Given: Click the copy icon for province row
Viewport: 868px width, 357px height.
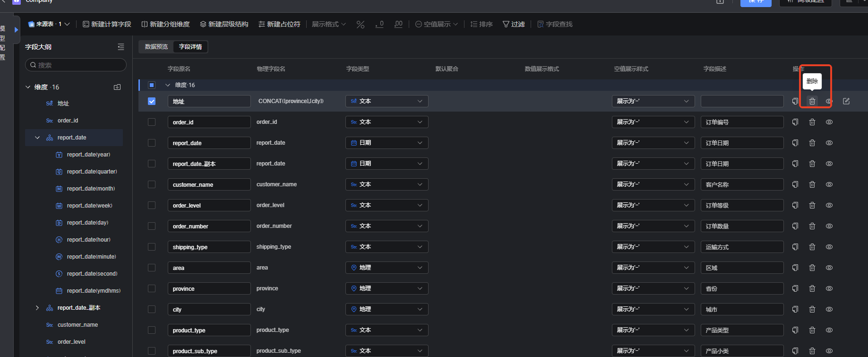Looking at the screenshot, I should click(795, 288).
